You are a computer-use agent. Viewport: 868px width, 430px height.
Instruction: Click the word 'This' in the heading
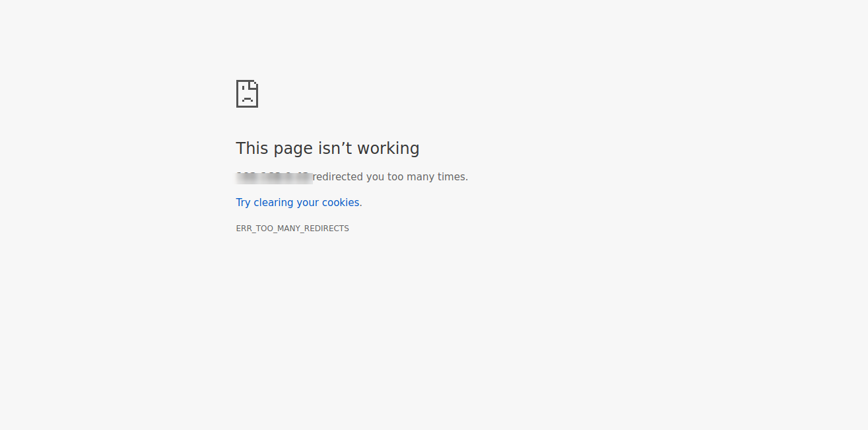(253, 149)
